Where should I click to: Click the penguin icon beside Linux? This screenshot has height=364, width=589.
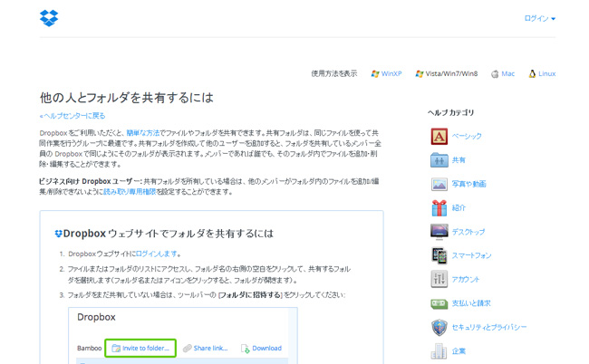click(532, 74)
